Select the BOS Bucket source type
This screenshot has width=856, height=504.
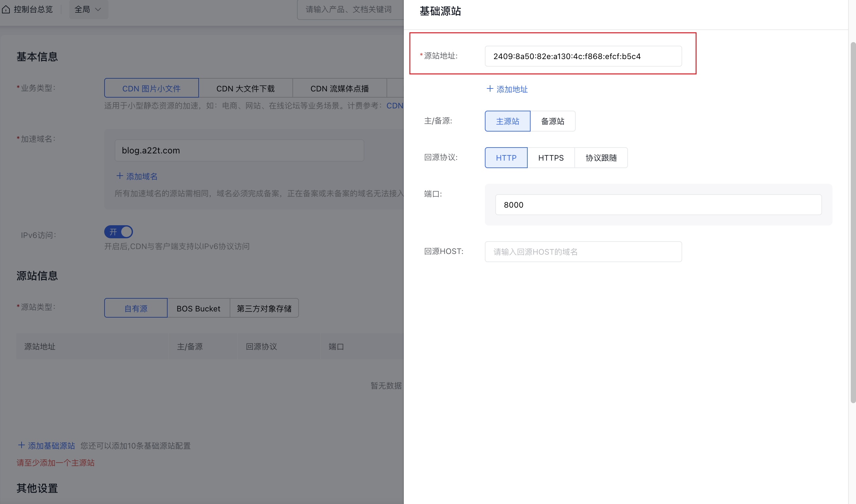pyautogui.click(x=198, y=308)
